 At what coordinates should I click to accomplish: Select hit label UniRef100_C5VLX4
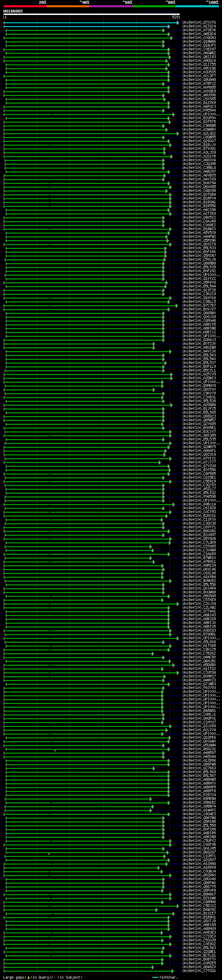(199, 259)
